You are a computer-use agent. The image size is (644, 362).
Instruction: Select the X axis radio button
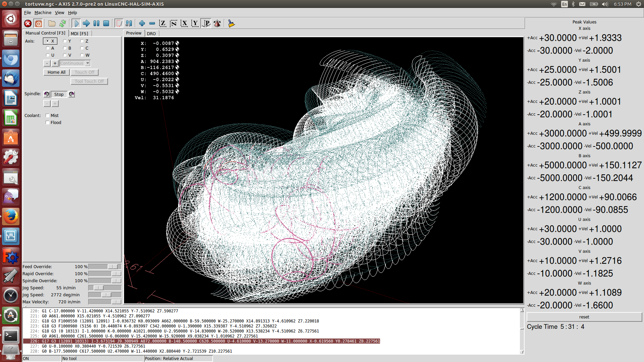50,41
